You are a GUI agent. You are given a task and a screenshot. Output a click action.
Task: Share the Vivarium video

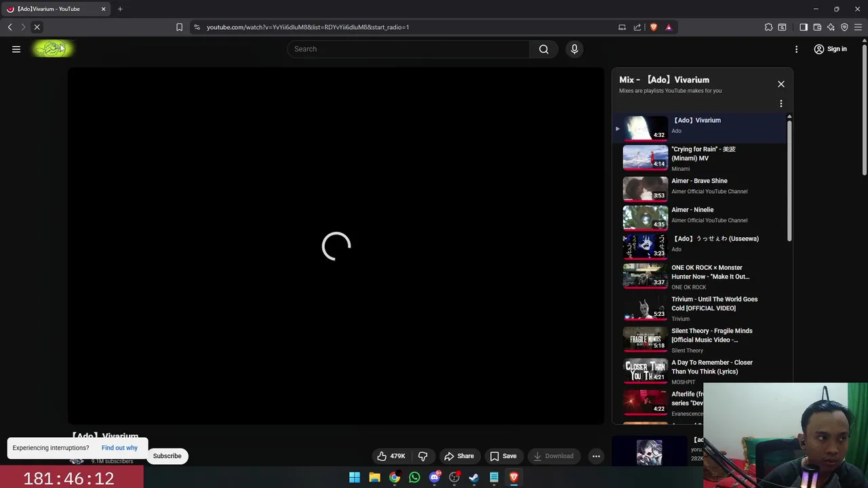pyautogui.click(x=459, y=456)
